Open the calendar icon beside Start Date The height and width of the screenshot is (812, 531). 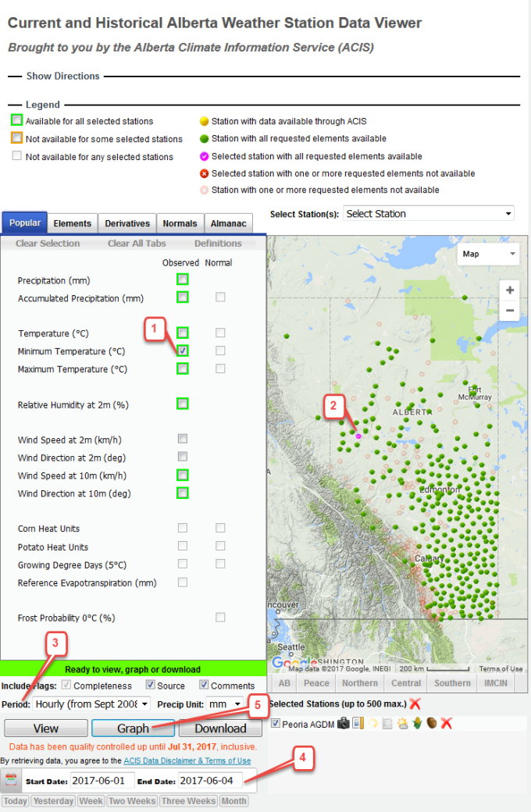click(x=11, y=780)
